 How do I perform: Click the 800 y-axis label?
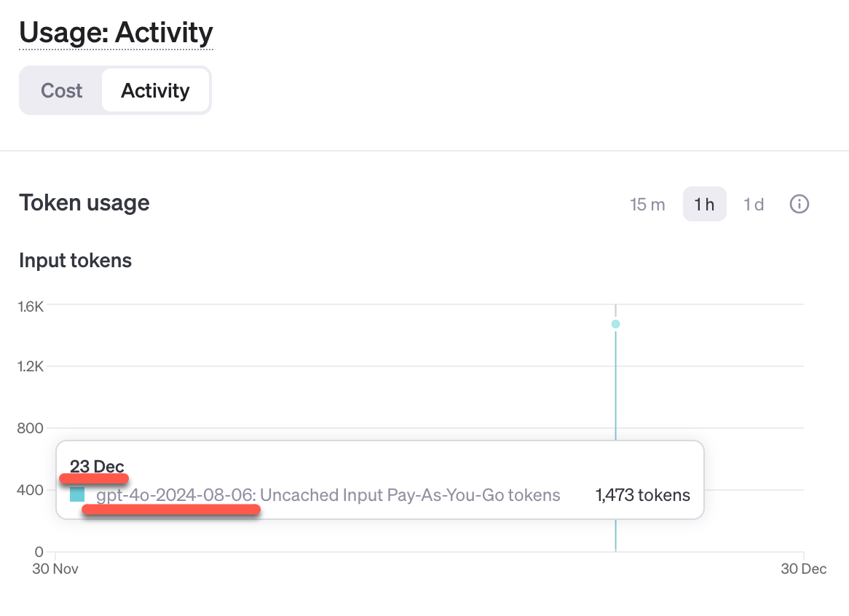pyautogui.click(x=31, y=428)
